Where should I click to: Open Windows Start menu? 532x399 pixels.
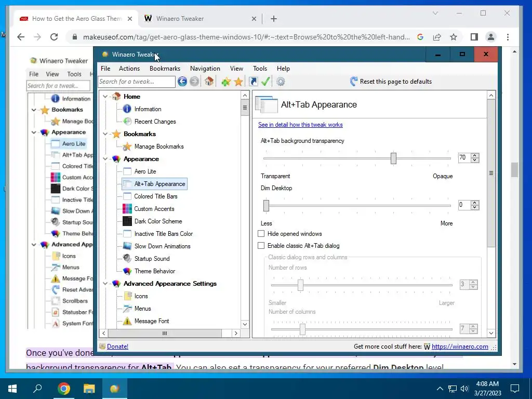coord(12,389)
